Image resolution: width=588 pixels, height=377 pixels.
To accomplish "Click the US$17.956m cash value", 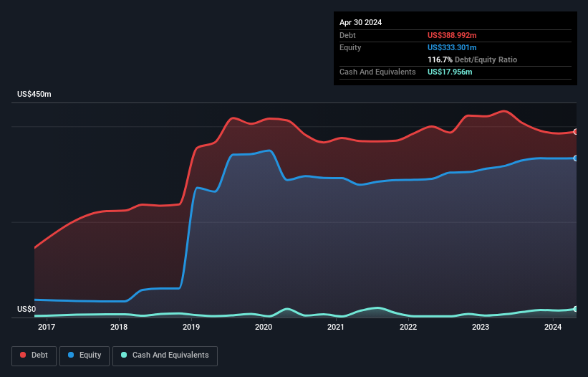I will [x=450, y=72].
